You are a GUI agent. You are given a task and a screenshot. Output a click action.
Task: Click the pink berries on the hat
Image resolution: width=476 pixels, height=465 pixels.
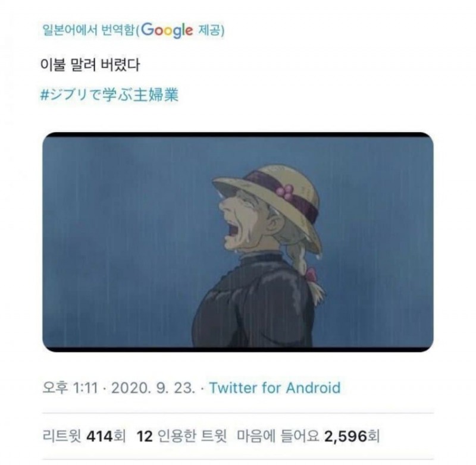[285, 192]
